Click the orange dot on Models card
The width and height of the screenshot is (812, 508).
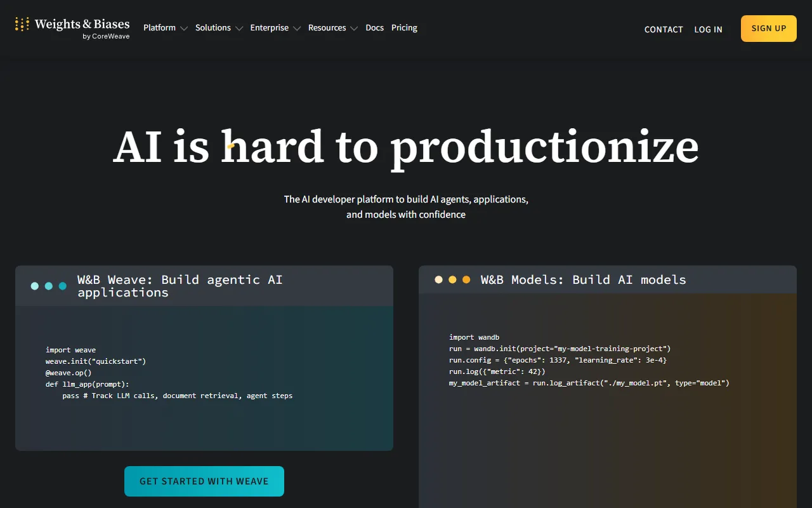(x=466, y=279)
